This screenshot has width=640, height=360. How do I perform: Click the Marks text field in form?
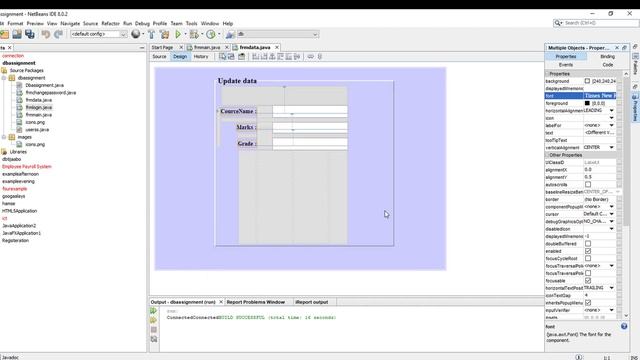(310, 127)
